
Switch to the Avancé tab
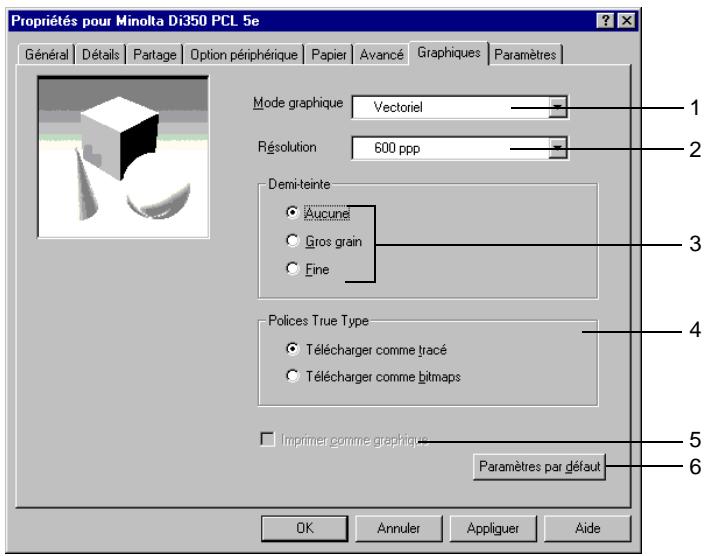pos(381,54)
